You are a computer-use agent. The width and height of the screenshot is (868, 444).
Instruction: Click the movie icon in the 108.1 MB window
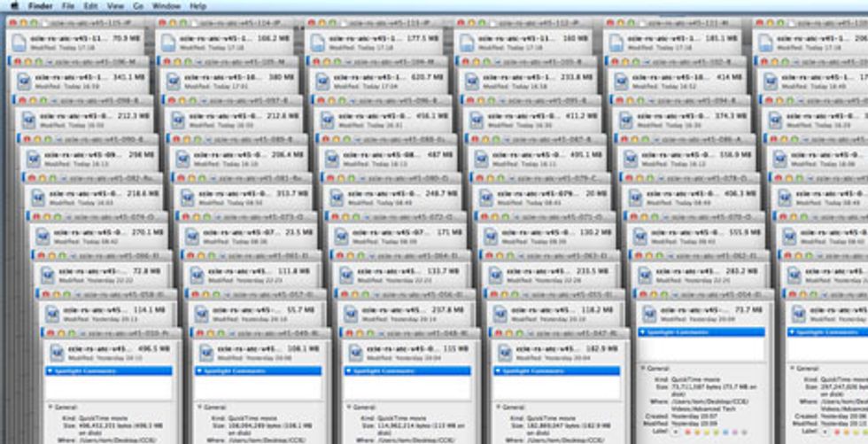tap(206, 353)
